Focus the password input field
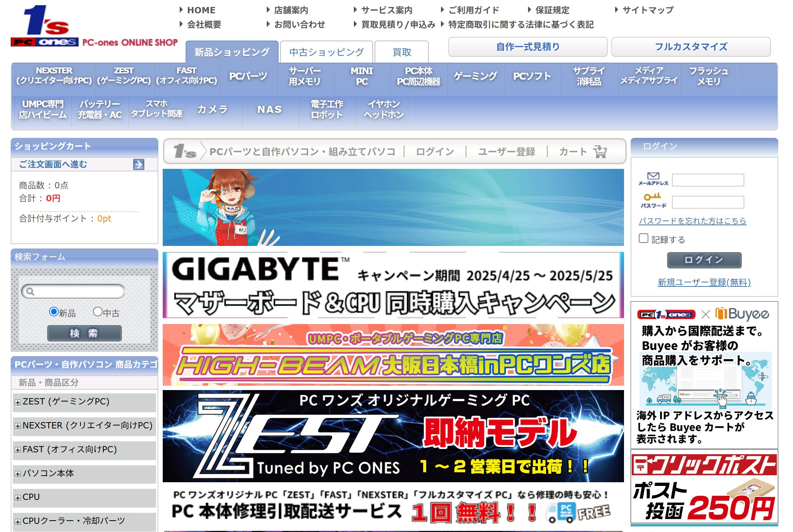Viewport: 793px width, 532px height. tap(708, 202)
